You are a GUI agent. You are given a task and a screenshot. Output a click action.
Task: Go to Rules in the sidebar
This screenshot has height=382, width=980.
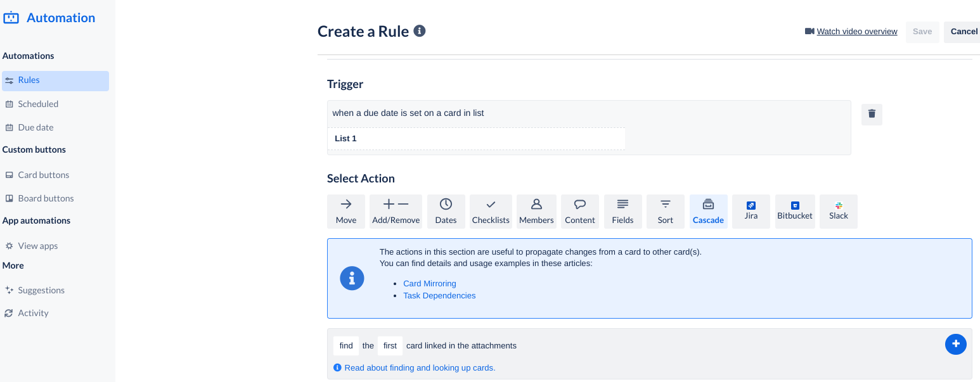point(55,80)
